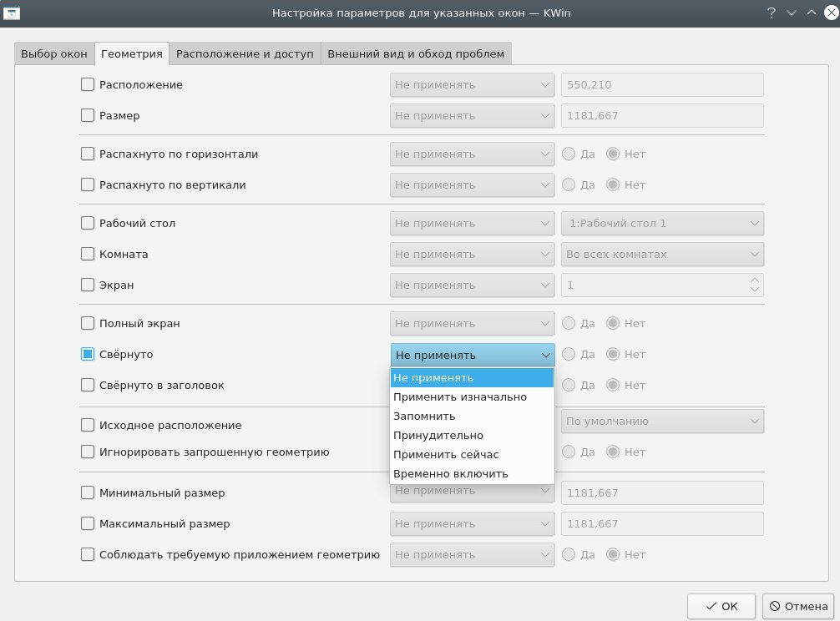Select Нет for Свёрнуто

click(613, 355)
